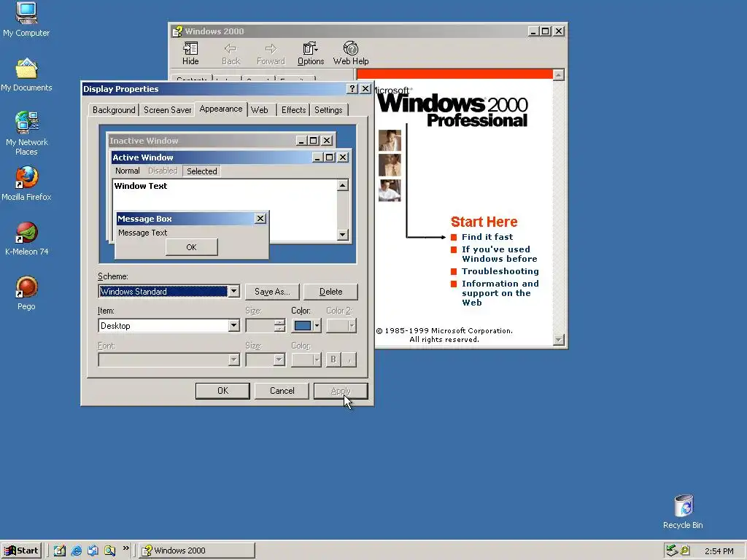Open Information and support on the Web
The width and height of the screenshot is (747, 560).
(x=500, y=293)
